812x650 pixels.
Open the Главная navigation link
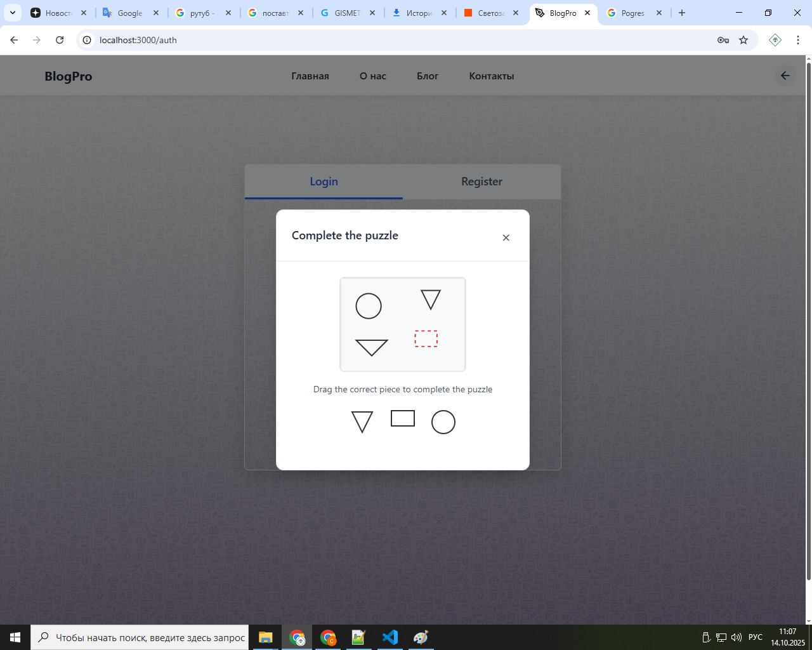(310, 76)
